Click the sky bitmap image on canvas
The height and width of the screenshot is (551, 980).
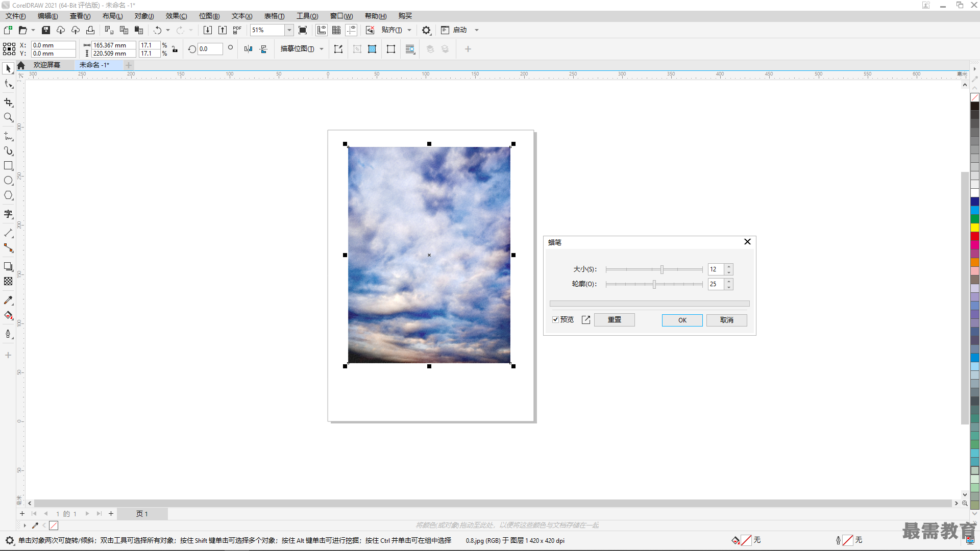click(429, 255)
